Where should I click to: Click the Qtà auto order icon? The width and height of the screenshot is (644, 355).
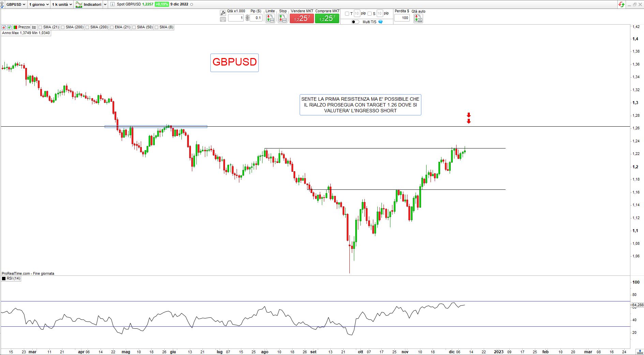[x=418, y=18]
